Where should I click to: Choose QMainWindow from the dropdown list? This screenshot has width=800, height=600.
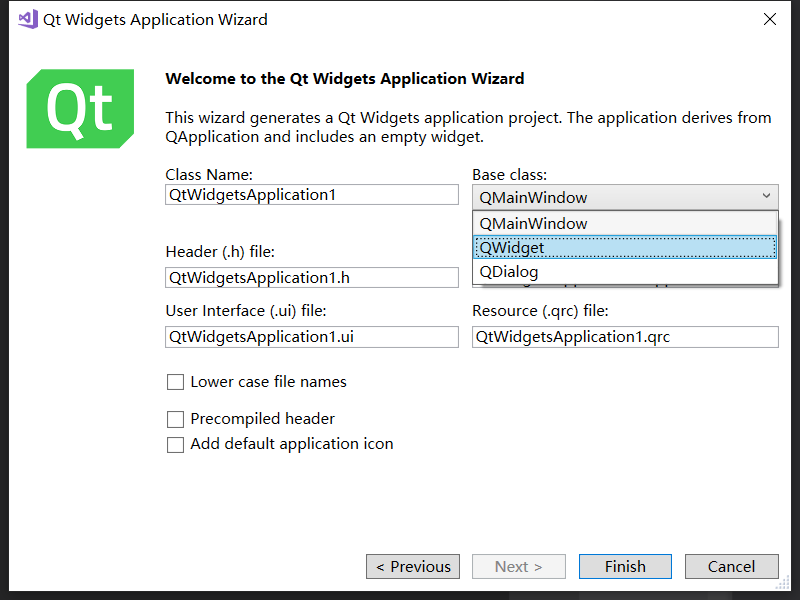point(625,223)
